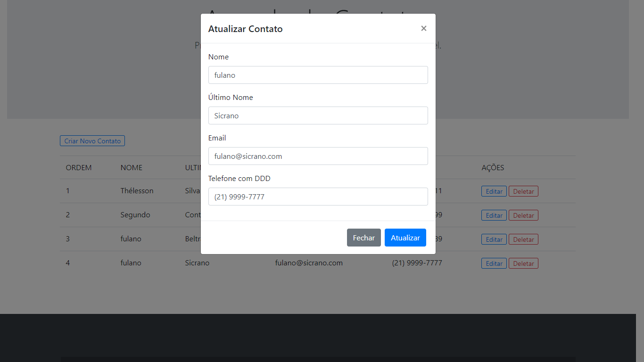Image resolution: width=644 pixels, height=362 pixels.
Task: Click the name Thélesson in table
Action: 137,190
